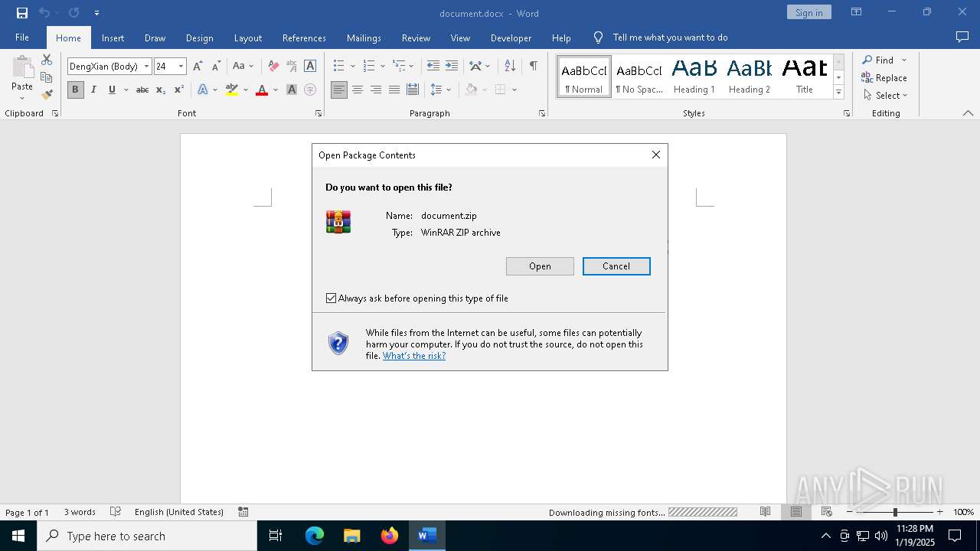The image size is (980, 551).
Task: Shrink font size icon
Action: coord(216,67)
